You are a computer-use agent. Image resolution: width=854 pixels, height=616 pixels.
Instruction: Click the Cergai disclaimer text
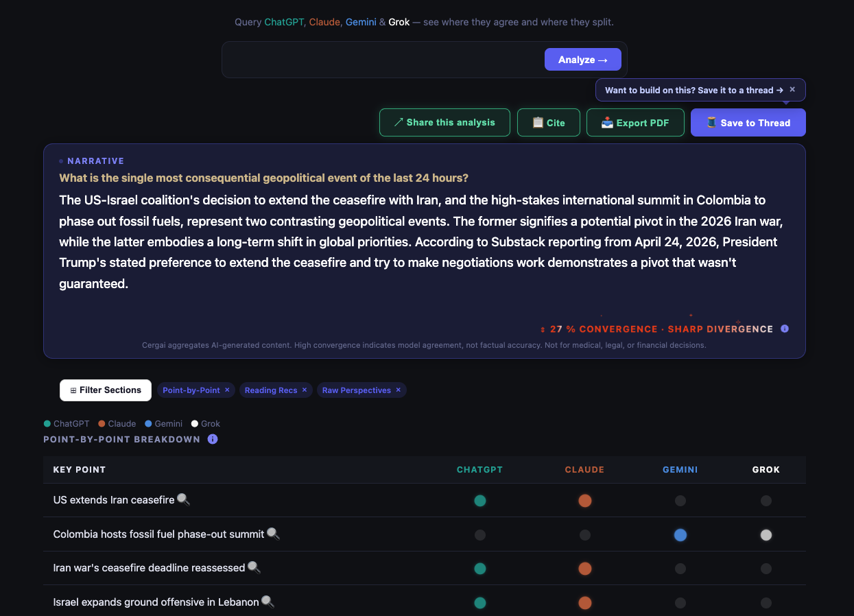point(424,346)
